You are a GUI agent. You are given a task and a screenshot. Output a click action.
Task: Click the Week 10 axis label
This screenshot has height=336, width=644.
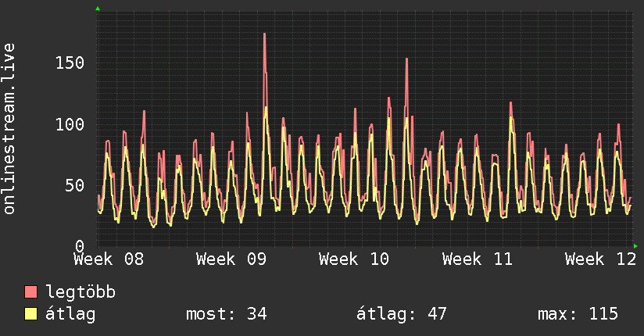354,259
